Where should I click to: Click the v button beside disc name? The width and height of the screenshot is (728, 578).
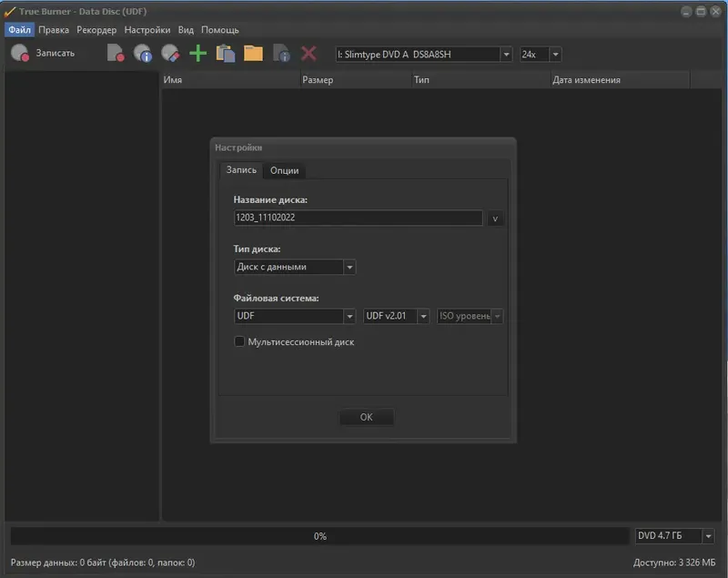(x=495, y=218)
